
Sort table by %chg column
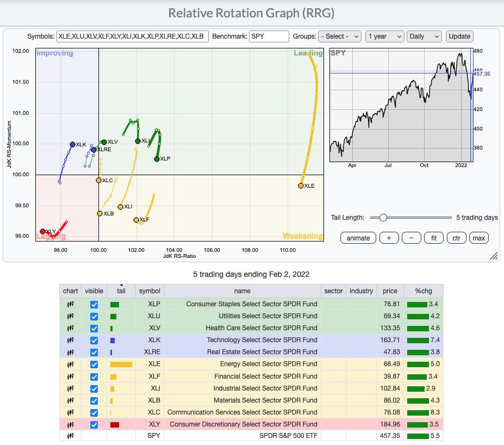(x=424, y=291)
